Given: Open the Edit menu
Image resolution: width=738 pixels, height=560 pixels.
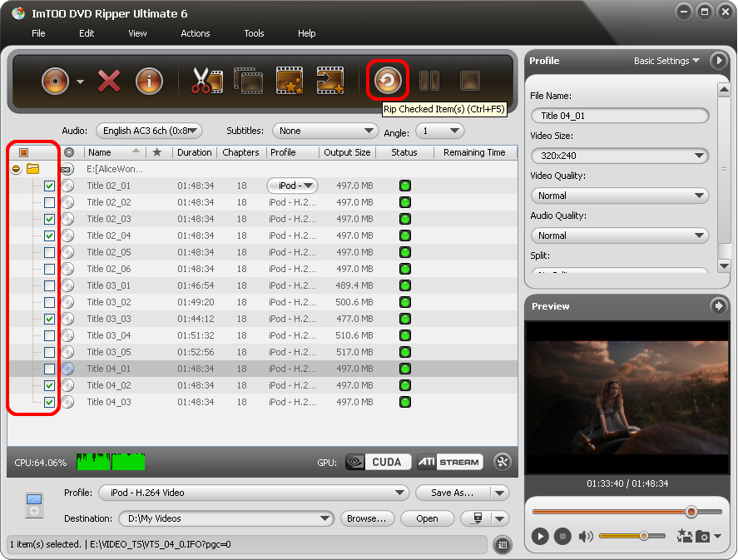Looking at the screenshot, I should coord(87,33).
